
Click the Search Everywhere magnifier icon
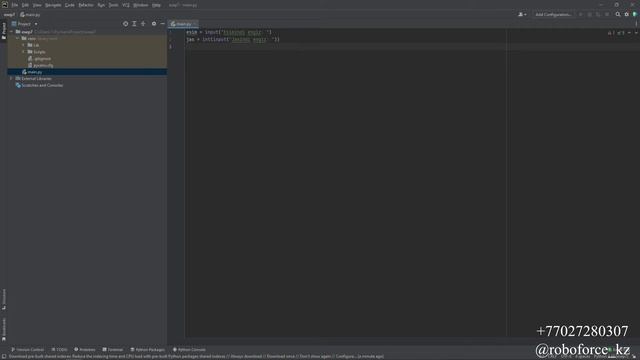click(618, 15)
